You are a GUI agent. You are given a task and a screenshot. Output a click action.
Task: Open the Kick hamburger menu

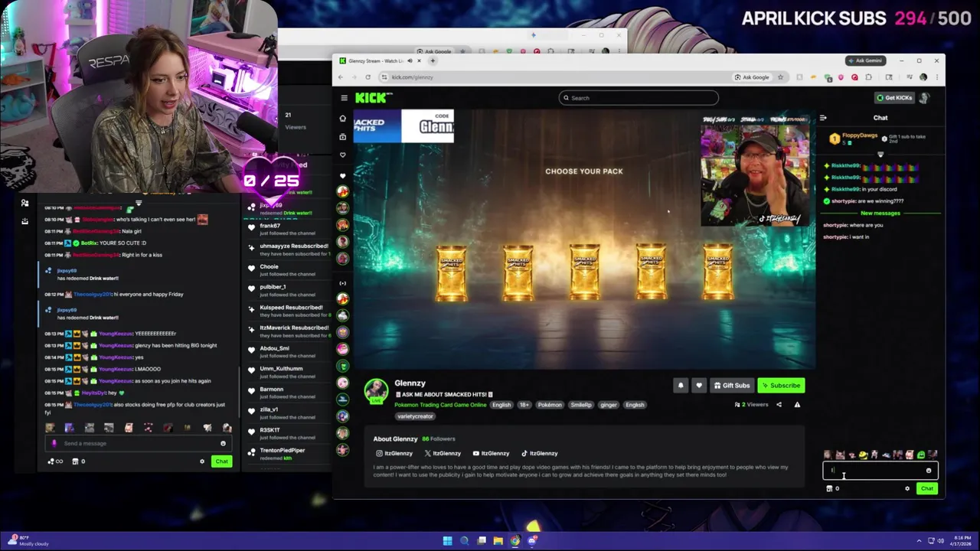click(x=344, y=98)
